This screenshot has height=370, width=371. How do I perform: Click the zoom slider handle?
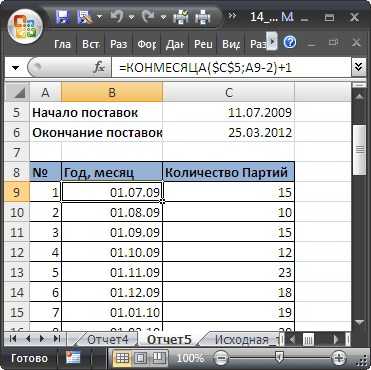click(x=280, y=358)
